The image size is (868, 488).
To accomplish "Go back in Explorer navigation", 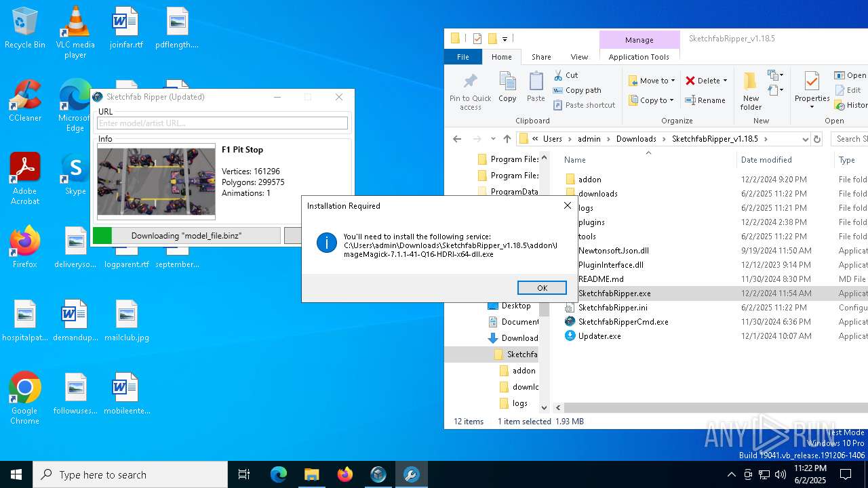I will tap(457, 139).
